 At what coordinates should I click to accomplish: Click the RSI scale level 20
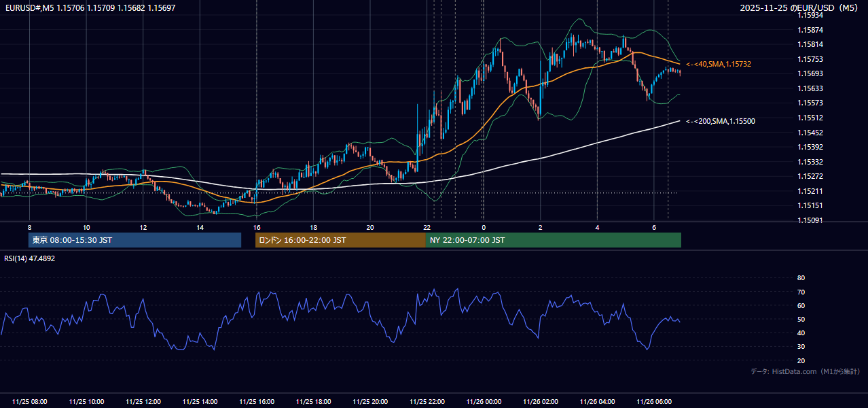pyautogui.click(x=801, y=361)
